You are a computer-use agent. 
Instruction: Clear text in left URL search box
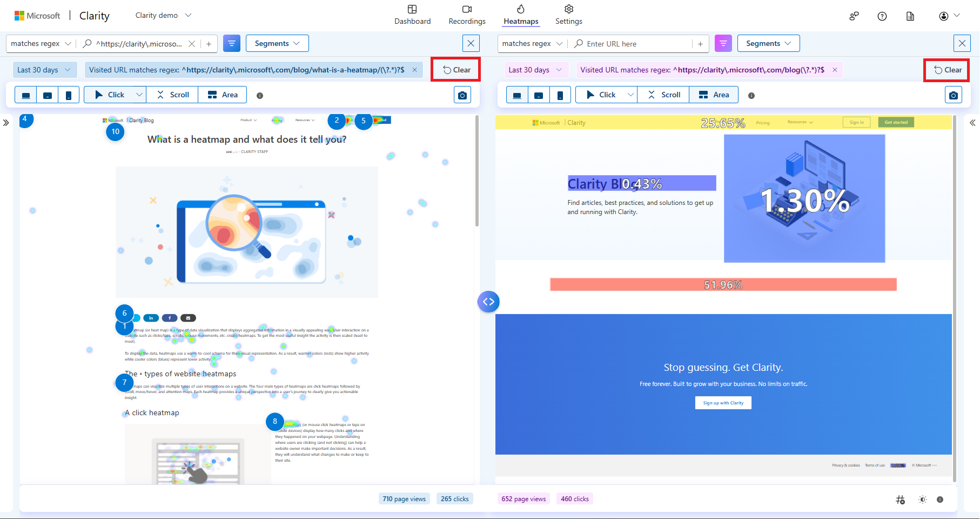(x=192, y=44)
